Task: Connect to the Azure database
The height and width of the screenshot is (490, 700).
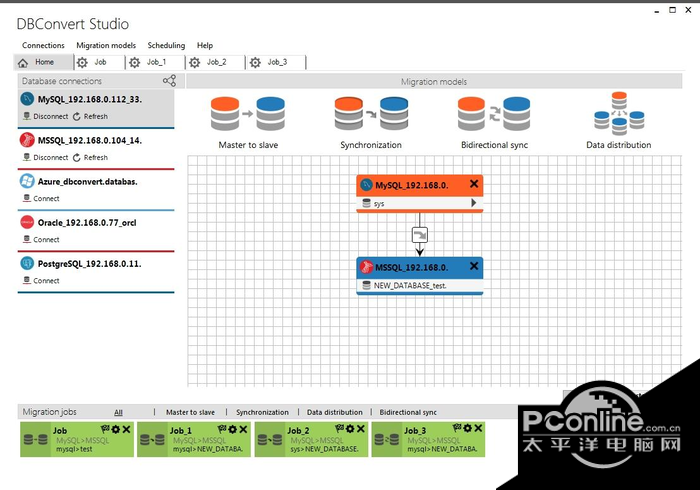Action: 41,199
